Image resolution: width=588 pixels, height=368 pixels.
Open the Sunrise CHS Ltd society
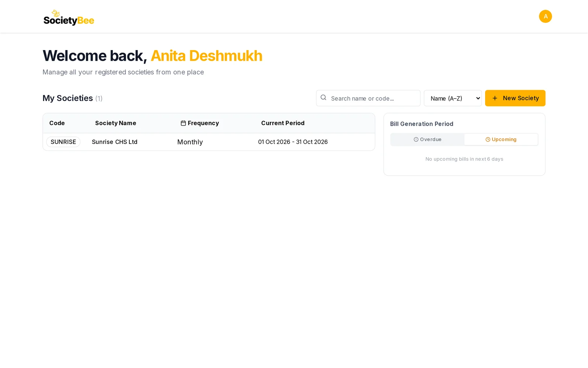(115, 142)
